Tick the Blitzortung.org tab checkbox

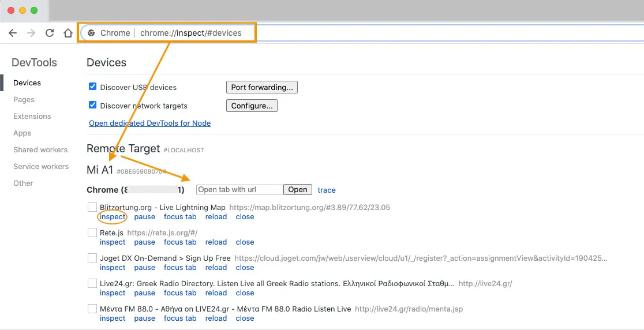92,207
